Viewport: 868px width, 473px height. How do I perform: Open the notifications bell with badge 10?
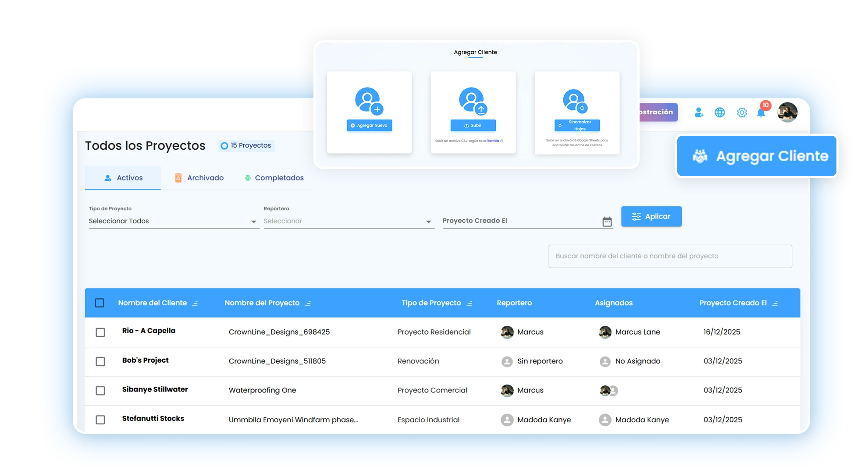pyautogui.click(x=762, y=112)
